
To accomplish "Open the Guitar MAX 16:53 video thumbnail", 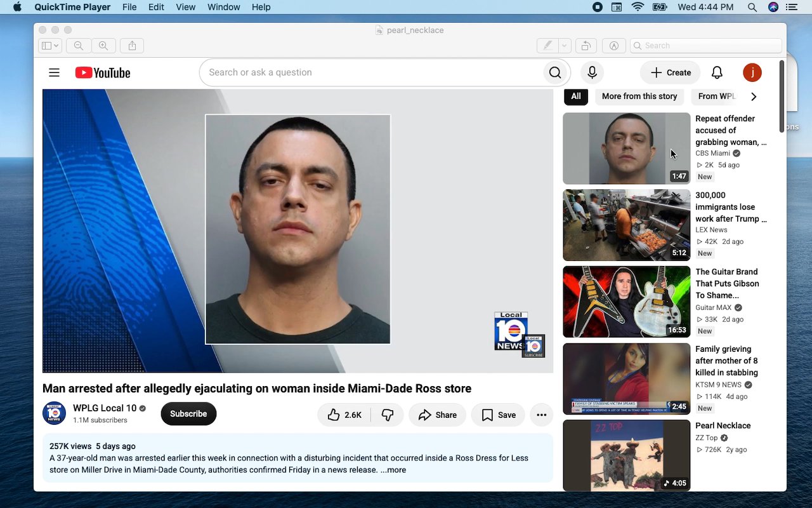I will click(x=627, y=302).
